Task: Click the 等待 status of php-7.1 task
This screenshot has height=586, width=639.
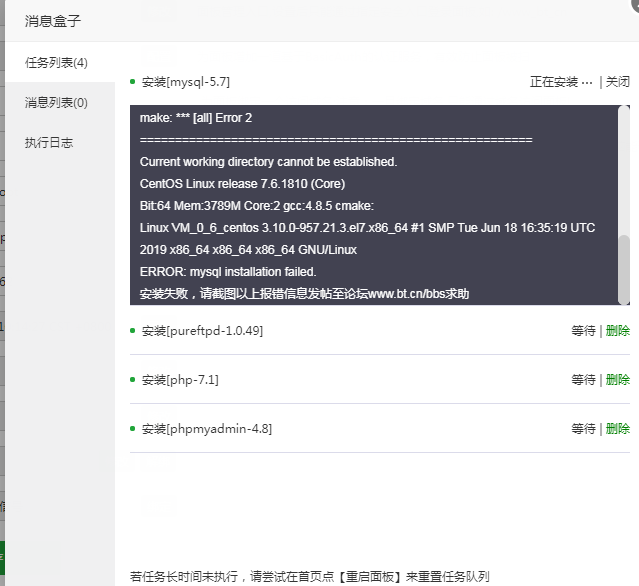Action: tap(583, 379)
